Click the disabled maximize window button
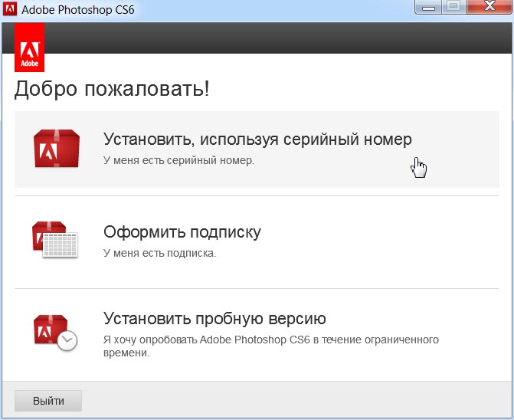The height and width of the screenshot is (420, 514). pyautogui.click(x=454, y=7)
